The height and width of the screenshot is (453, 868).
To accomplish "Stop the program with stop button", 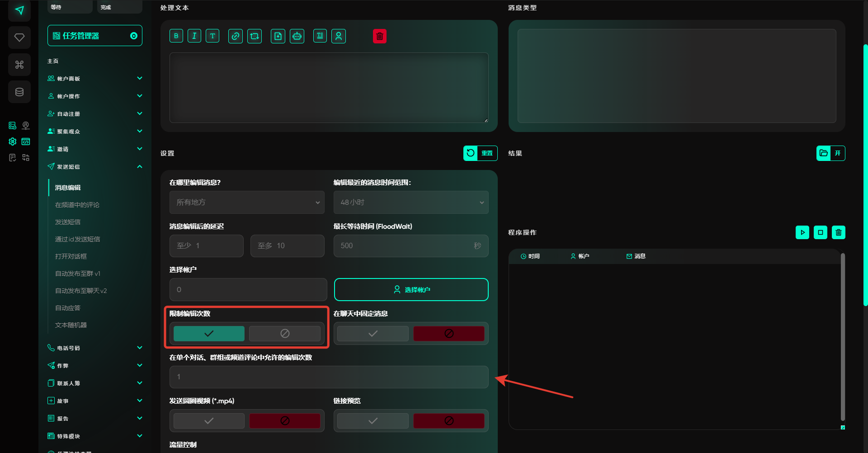I will (x=820, y=232).
